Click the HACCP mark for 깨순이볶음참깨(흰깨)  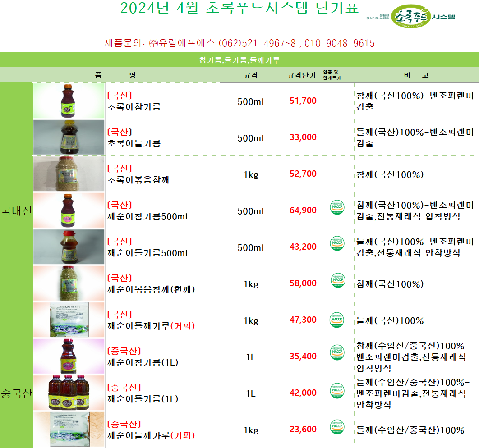coord(337,280)
